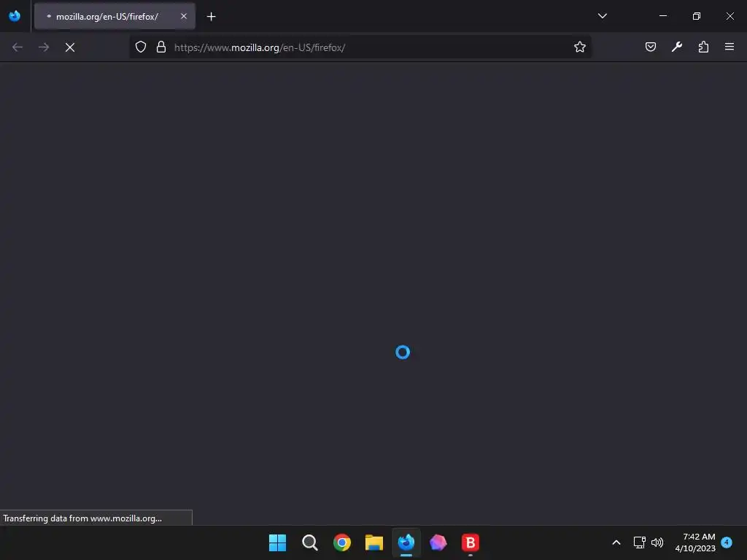Click the Firefox taskbar icon
This screenshot has height=560, width=747.
tap(406, 542)
